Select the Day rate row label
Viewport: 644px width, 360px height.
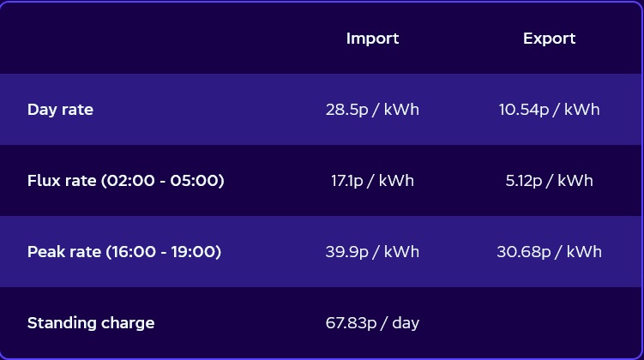60,110
